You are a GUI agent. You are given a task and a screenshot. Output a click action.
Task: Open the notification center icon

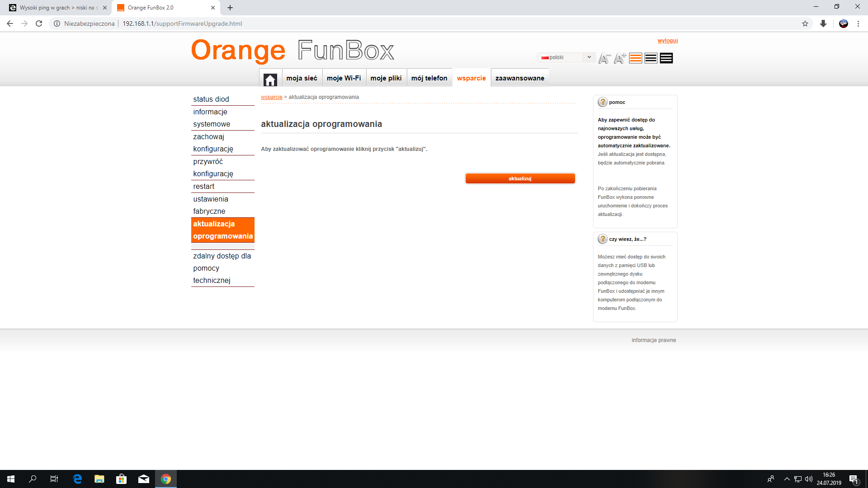point(854,479)
